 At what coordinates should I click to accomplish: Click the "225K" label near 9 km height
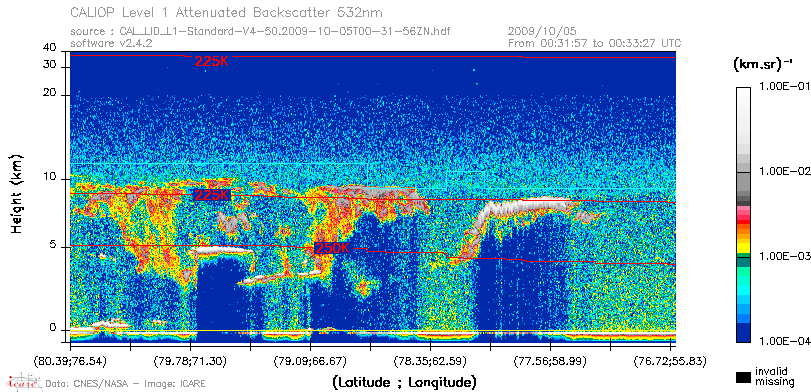(x=212, y=195)
